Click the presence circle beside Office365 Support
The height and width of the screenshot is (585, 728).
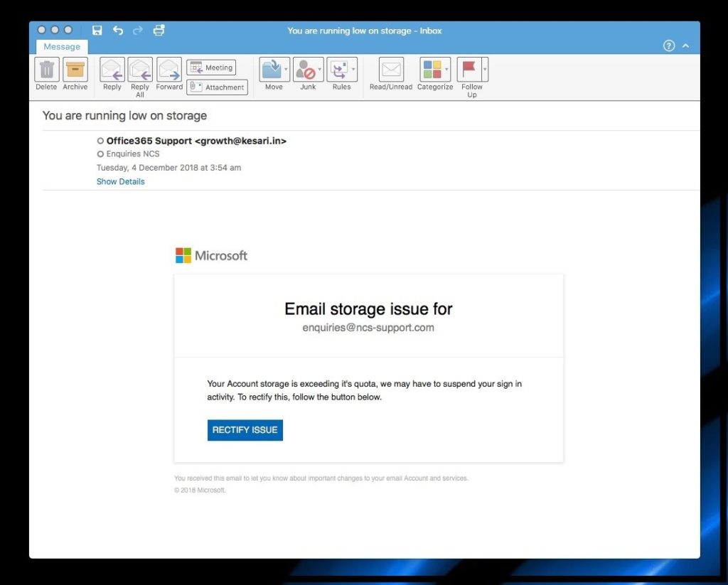point(100,141)
